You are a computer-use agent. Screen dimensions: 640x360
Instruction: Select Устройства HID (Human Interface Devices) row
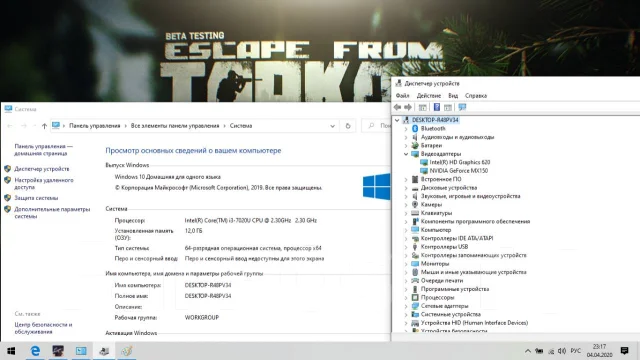474,323
